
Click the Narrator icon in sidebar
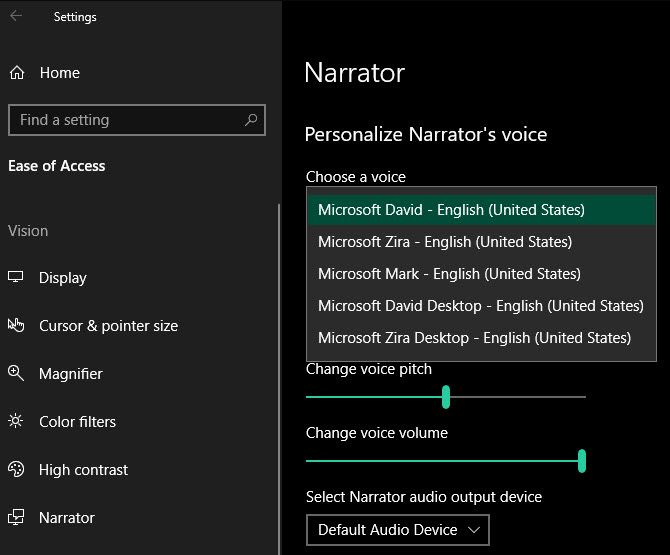pyautogui.click(x=16, y=518)
